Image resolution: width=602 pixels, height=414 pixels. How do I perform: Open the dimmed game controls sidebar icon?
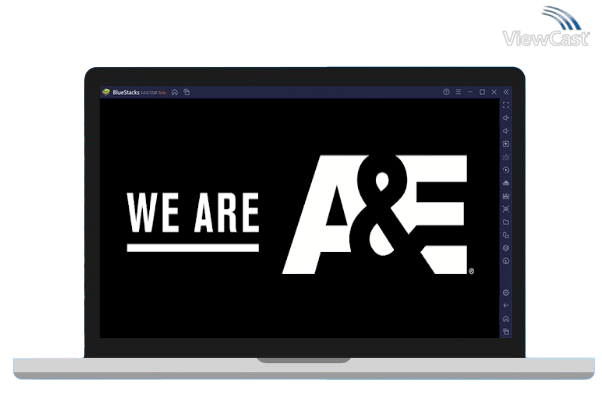(506, 157)
